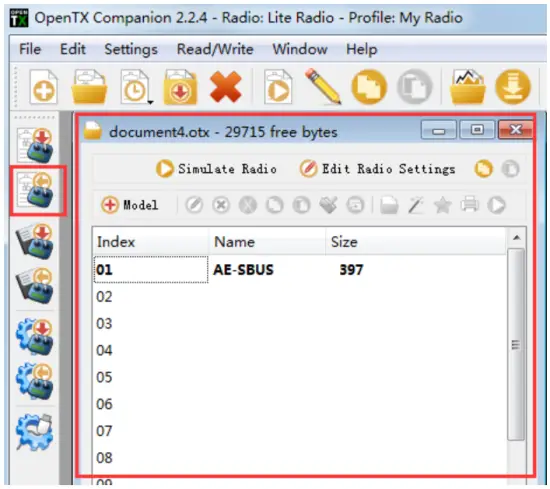Minimize the document4.otx child window
The image size is (550, 489).
click(438, 130)
